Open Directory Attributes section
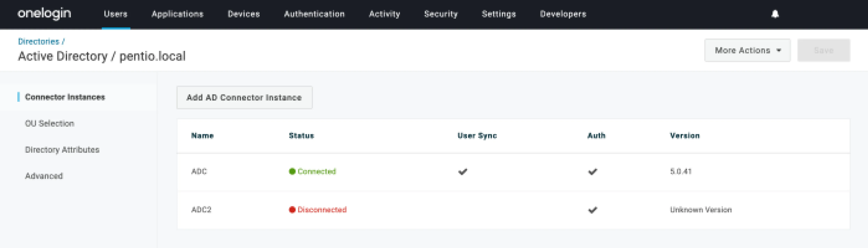Screen dimensions: 868x248 pyautogui.click(x=62, y=150)
